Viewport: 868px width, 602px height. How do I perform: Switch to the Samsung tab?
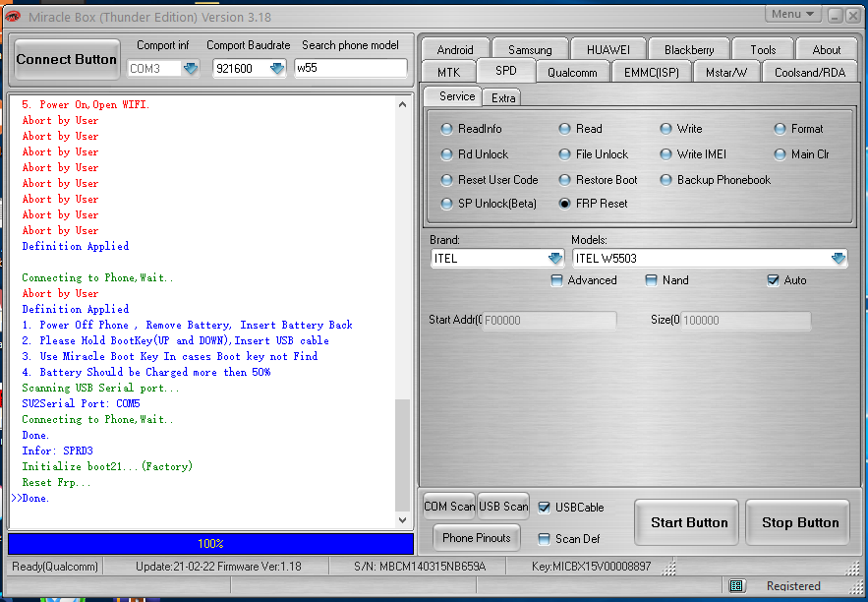[x=530, y=50]
